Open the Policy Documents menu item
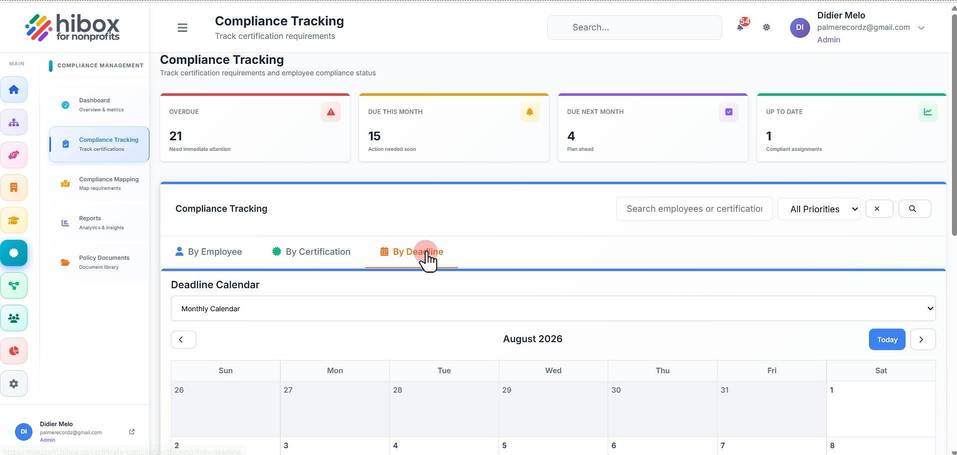 (99, 262)
